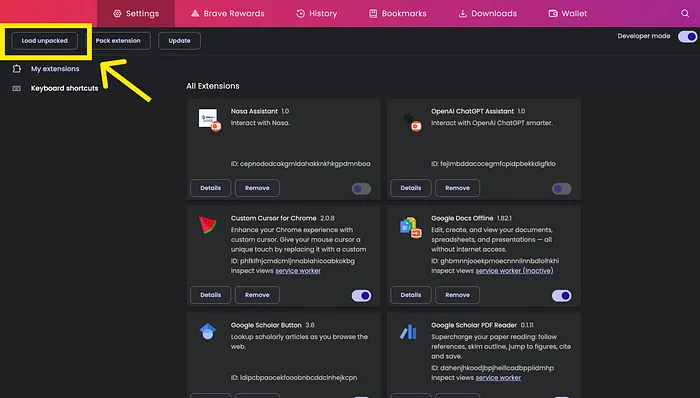
Task: Open Details for OpenAI ChatGPT Assistant
Action: [411, 188]
